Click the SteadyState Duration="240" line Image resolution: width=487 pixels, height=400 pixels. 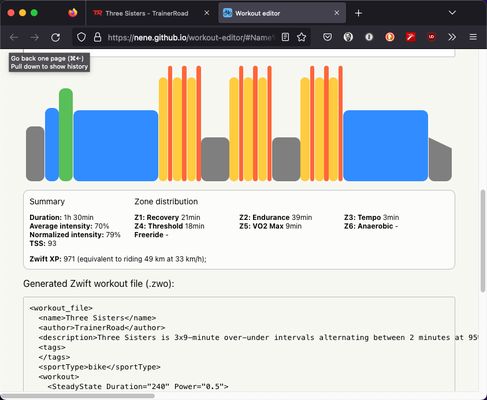[138, 387]
